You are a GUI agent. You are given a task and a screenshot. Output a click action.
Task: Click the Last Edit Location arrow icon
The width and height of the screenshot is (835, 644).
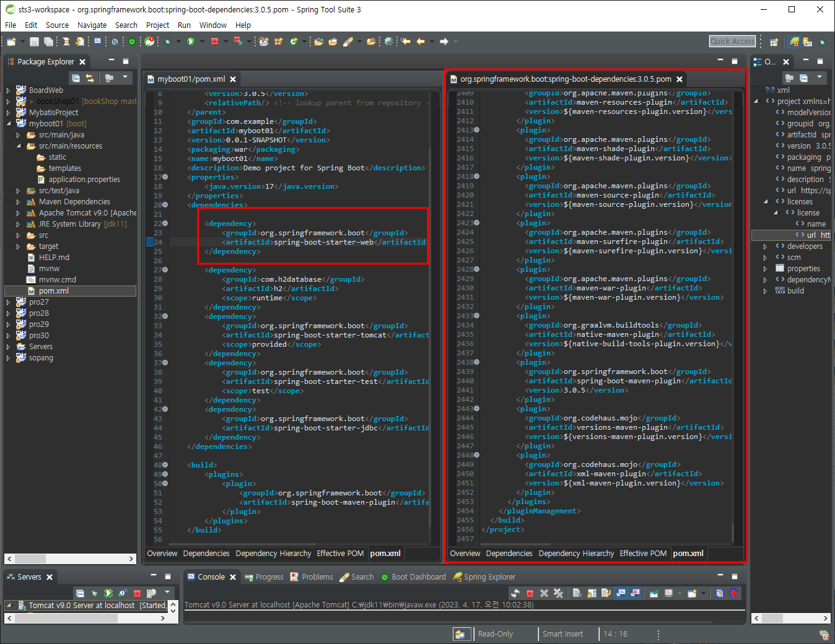pos(406,41)
